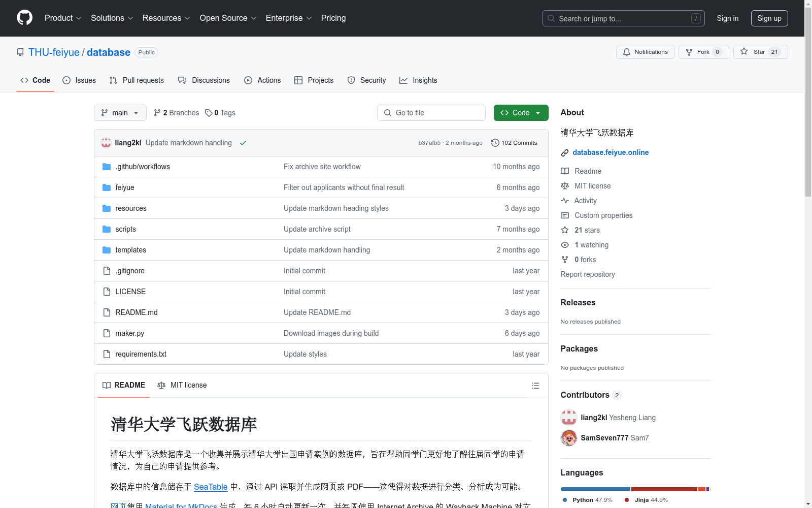The width and height of the screenshot is (812, 508).
Task: Expand the Solutions menu
Action: (x=112, y=18)
